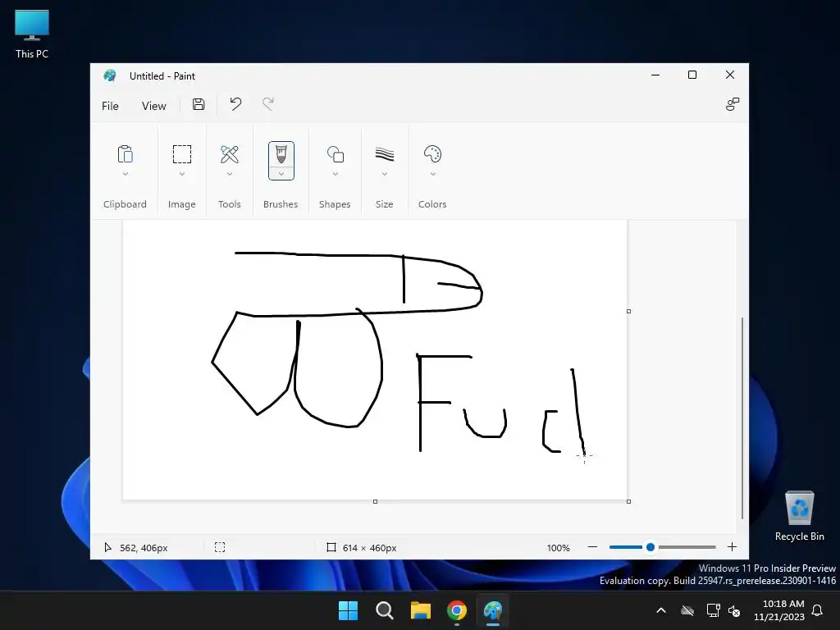Click the Shapes group label
The height and width of the screenshot is (630, 840).
[x=335, y=204]
